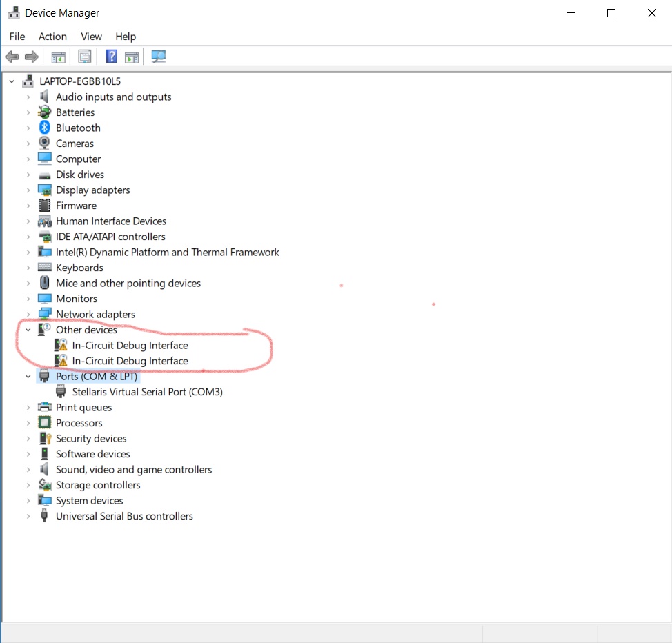Select first In-Circuit Debug Interface entry text
The width and height of the screenshot is (672, 643).
(130, 345)
